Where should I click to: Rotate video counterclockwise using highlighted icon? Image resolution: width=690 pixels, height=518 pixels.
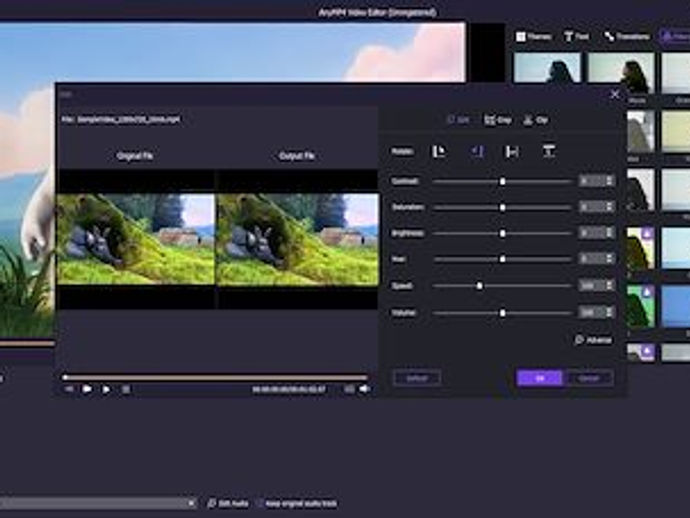click(x=477, y=152)
